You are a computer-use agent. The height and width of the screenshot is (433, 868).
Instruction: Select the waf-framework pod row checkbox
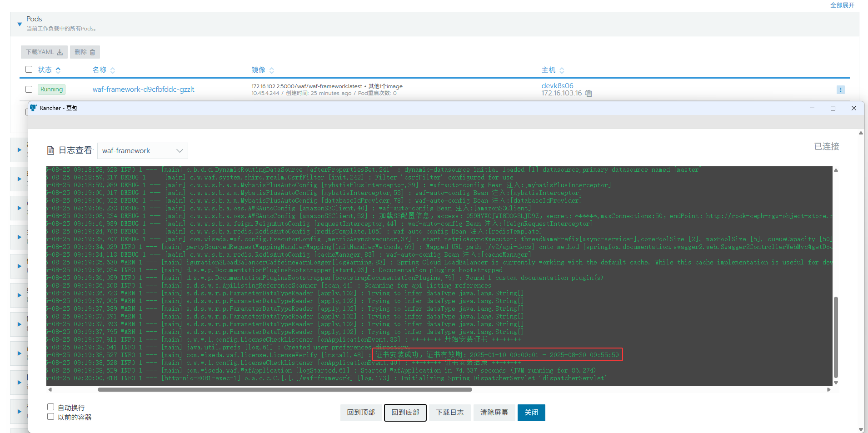(x=29, y=90)
